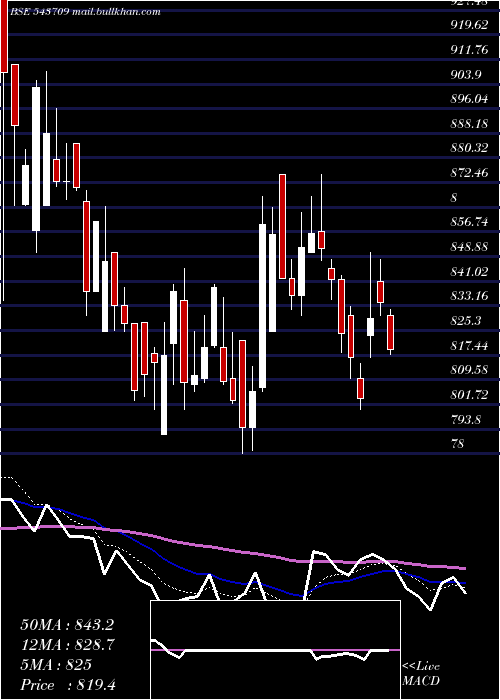Select the 833.16 price axis label
This screenshot has height=700, width=500.
click(x=469, y=296)
